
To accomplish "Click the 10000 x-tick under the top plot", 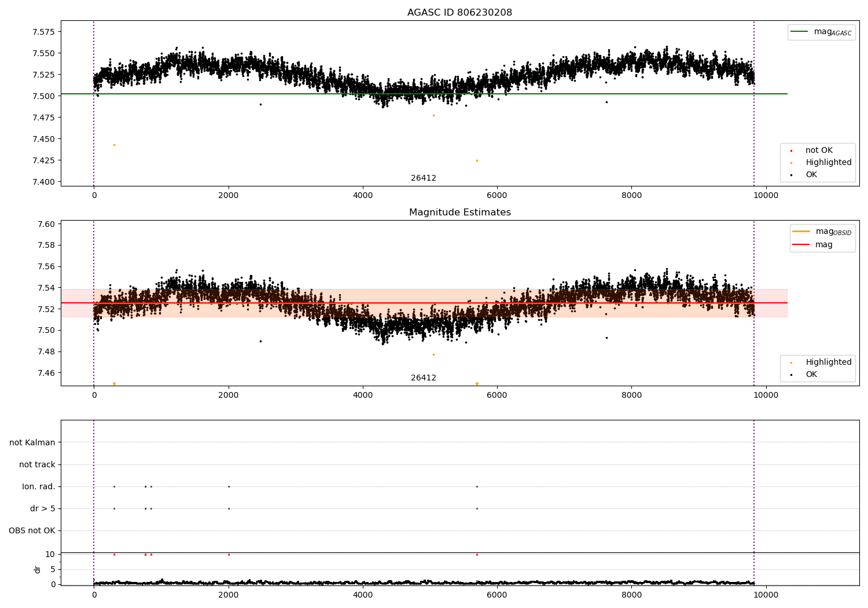I will click(766, 195).
